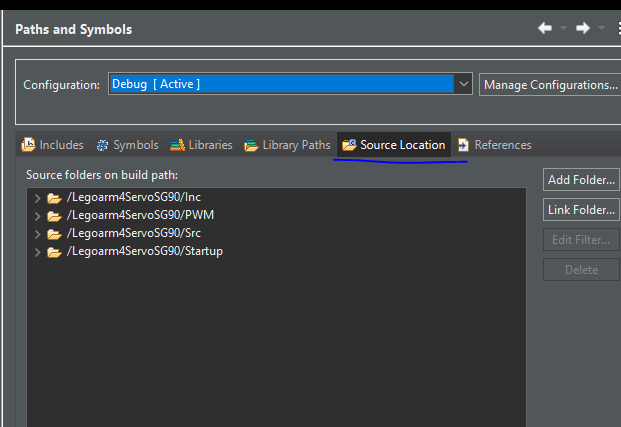Select the /Legoarm4ServoSG90/Startup entry
The width and height of the screenshot is (621, 427).
[x=145, y=251]
